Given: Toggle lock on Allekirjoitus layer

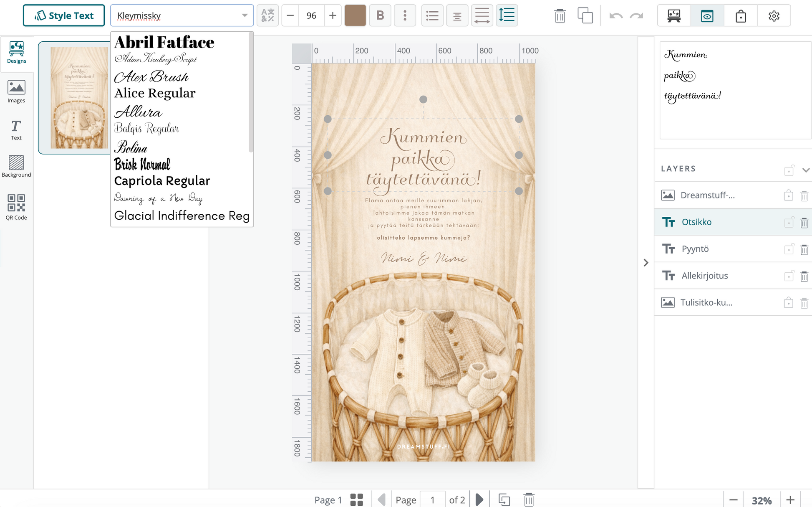Looking at the screenshot, I should pyautogui.click(x=789, y=276).
